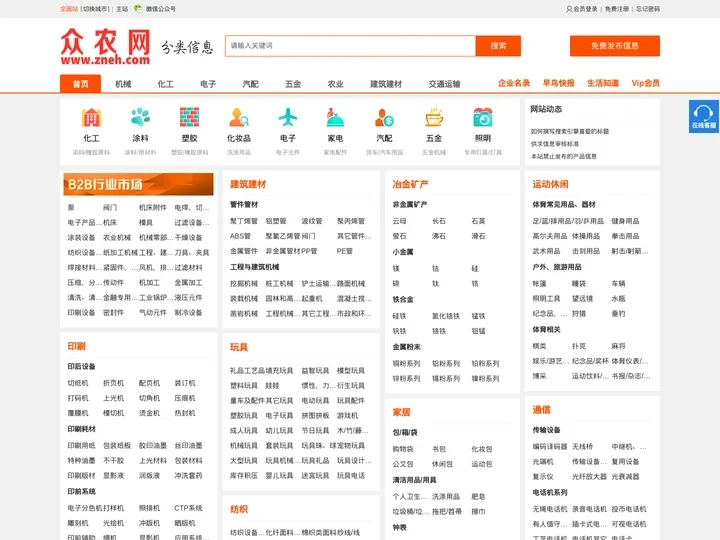Open the 汽配 category icon

point(384,118)
